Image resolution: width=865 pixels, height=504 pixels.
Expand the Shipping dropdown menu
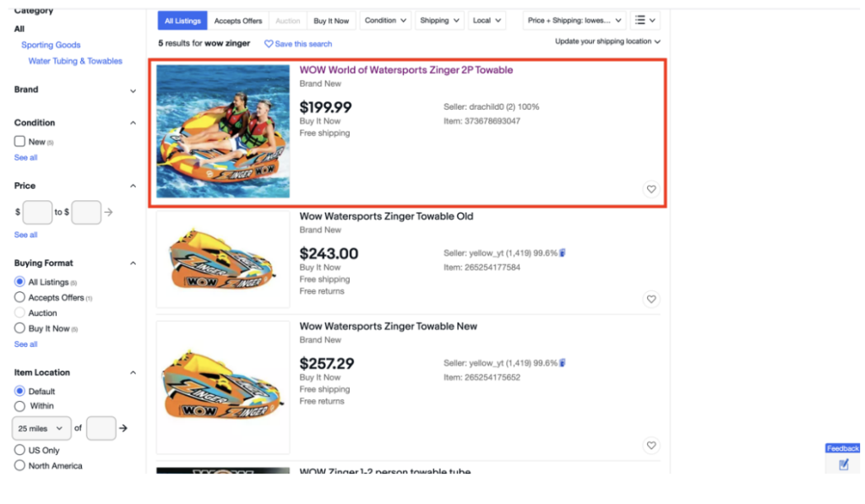440,20
